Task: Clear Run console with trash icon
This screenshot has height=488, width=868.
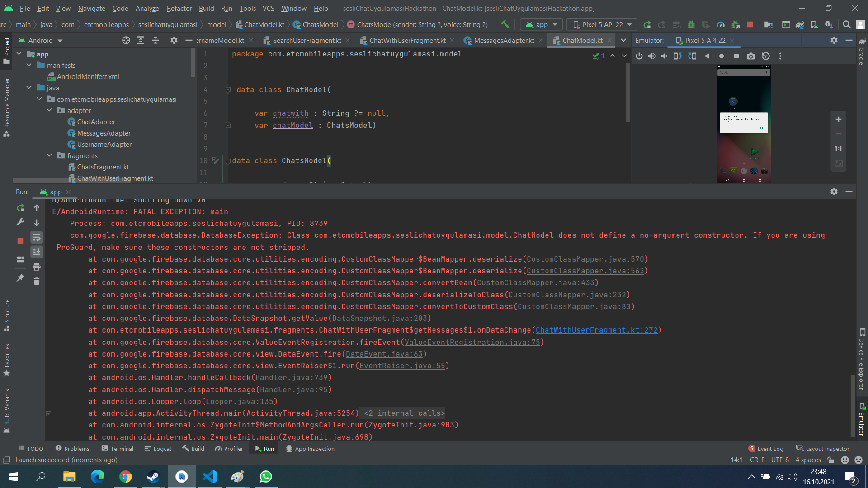Action: click(37, 281)
